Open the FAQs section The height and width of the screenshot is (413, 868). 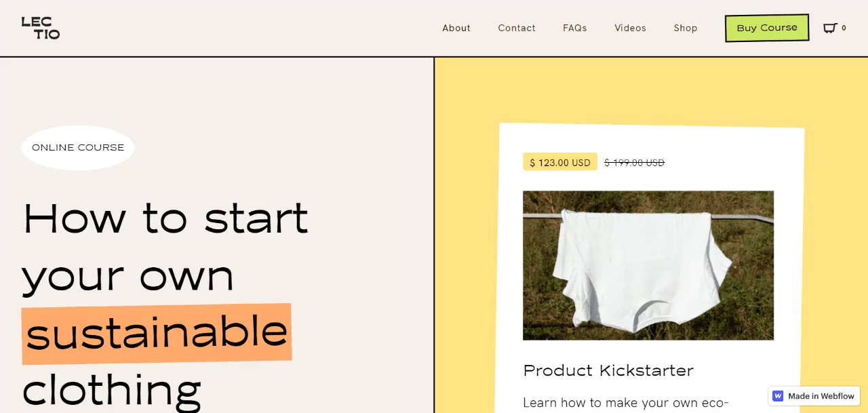tap(574, 28)
